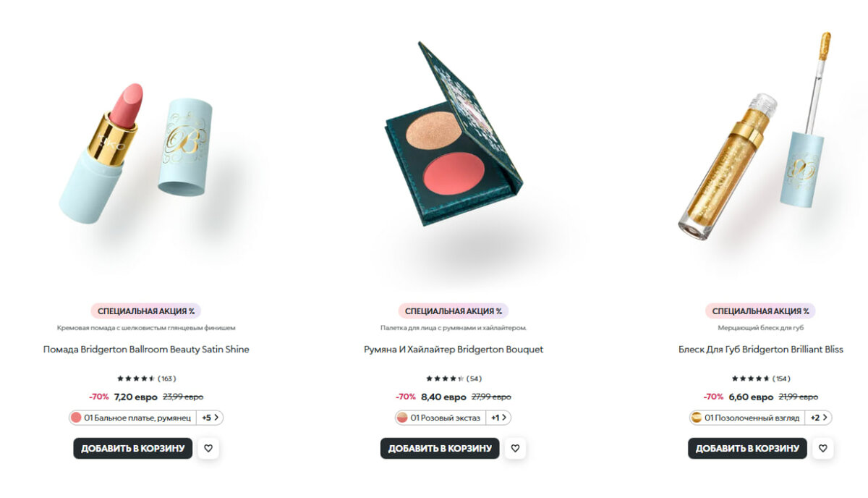Add the Satin Shine lipstick to cart
The width and height of the screenshot is (868, 498).
pyautogui.click(x=133, y=449)
